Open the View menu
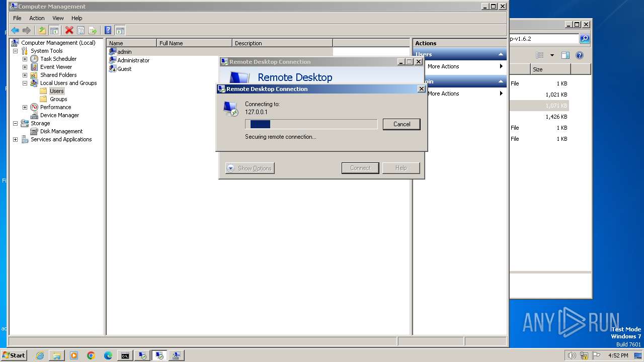 pyautogui.click(x=58, y=18)
